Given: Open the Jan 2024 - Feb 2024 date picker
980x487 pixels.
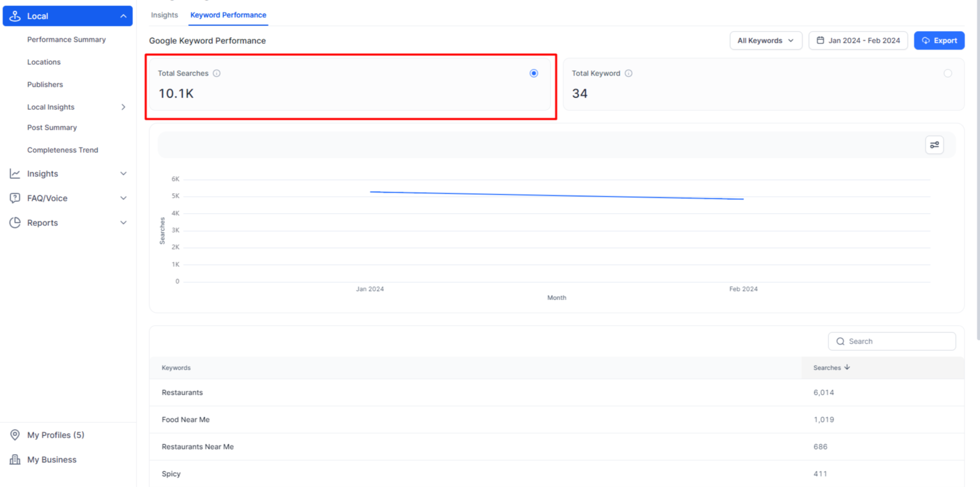Looking at the screenshot, I should (858, 40).
